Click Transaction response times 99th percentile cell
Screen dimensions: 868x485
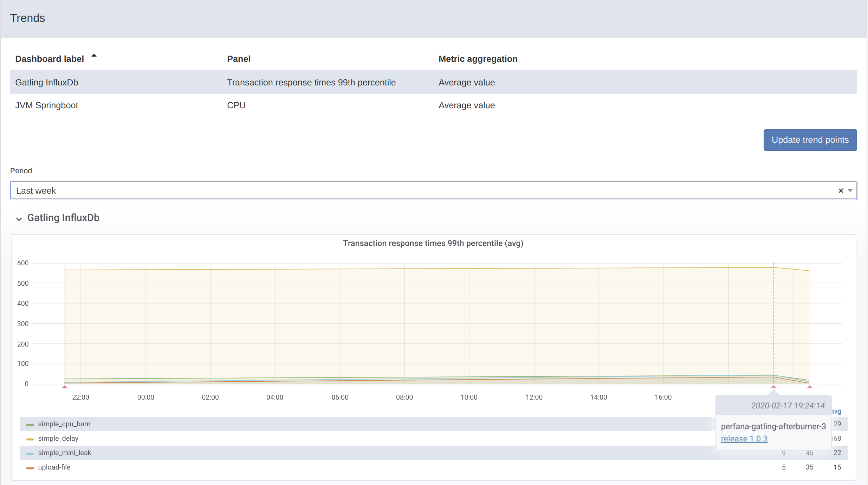click(311, 82)
